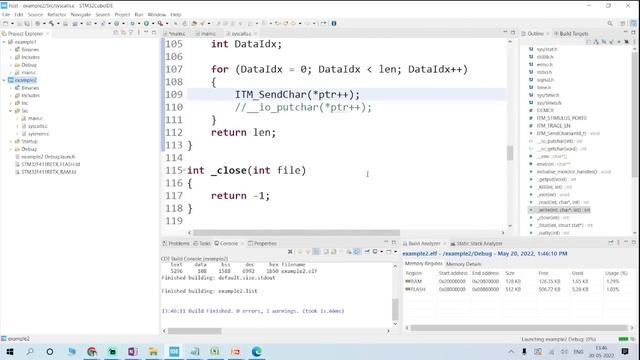Switch to the Tasks tab
The height and width of the screenshot is (360, 640).
[202, 243]
